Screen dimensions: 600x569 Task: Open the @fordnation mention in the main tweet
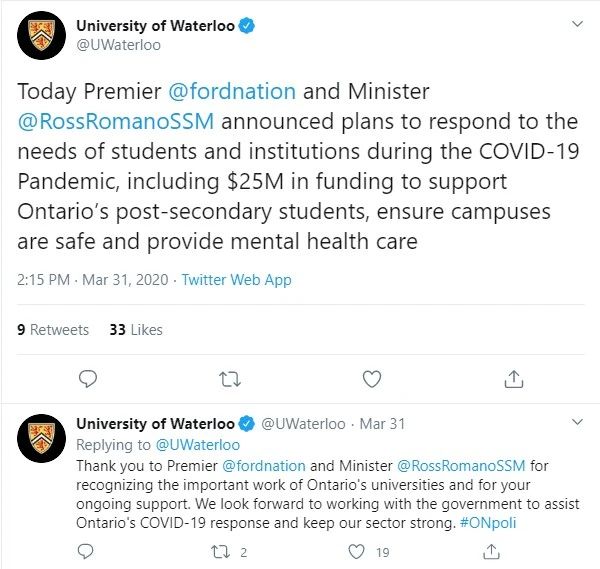(232, 91)
